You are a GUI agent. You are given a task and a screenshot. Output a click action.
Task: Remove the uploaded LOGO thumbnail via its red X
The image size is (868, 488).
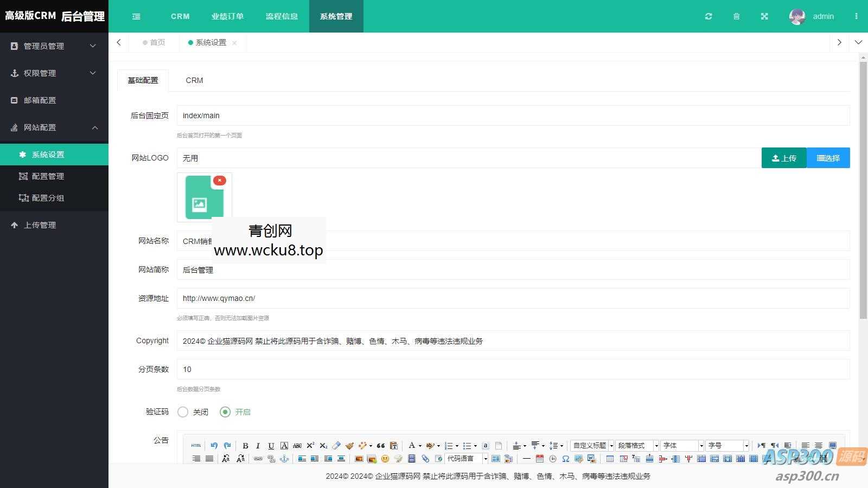tap(219, 180)
